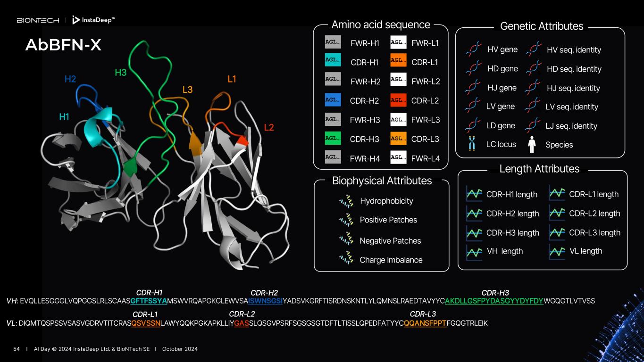Click the Charge Imbalance helix icon
The height and width of the screenshot is (362, 644).
click(346, 260)
